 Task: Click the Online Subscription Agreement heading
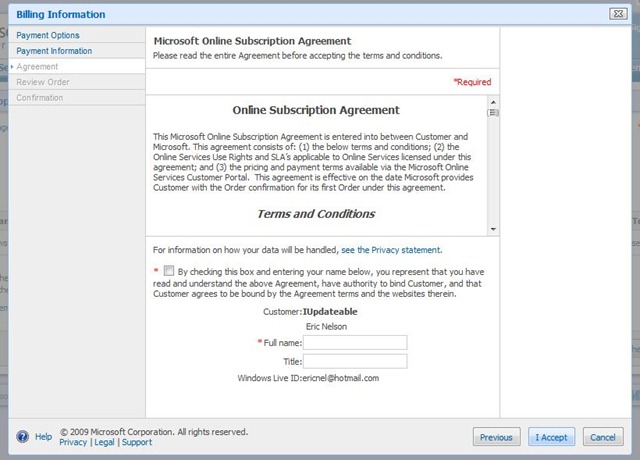(x=316, y=110)
